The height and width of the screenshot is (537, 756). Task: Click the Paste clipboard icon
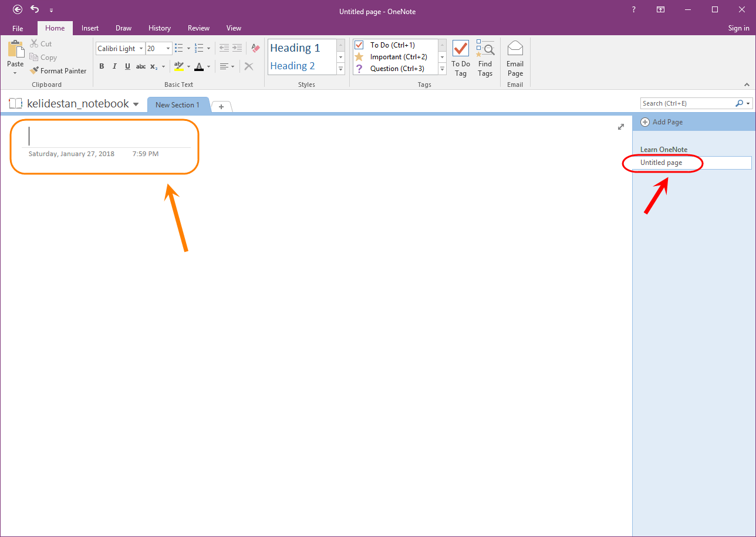(15, 49)
